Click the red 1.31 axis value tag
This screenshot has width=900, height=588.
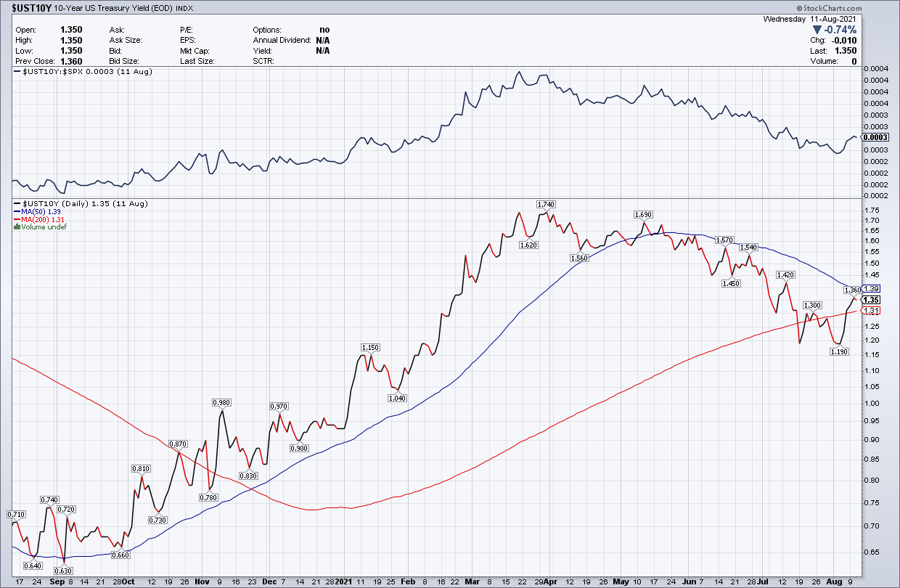click(872, 311)
